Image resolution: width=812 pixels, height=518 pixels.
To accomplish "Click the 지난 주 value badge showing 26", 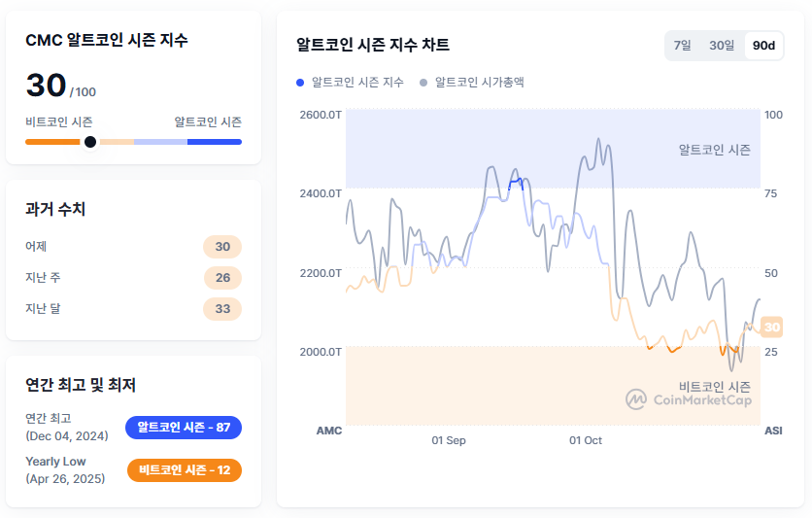I will [222, 278].
